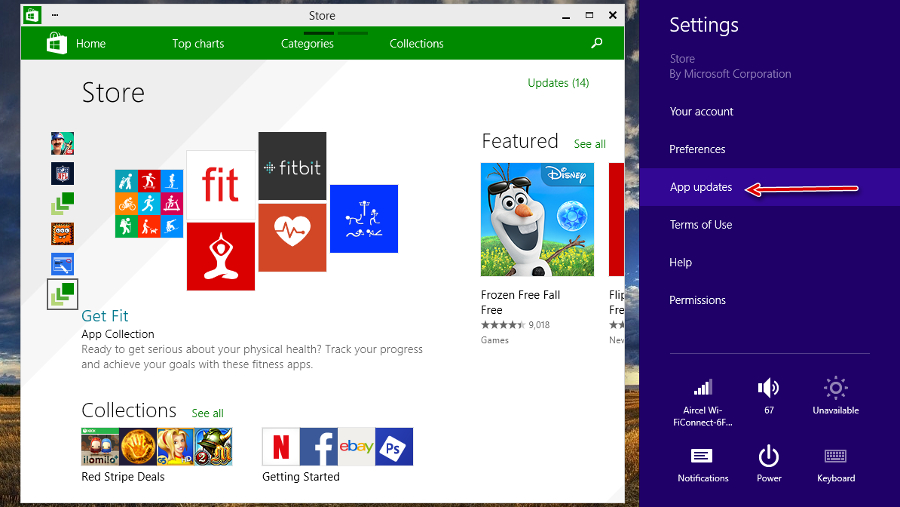
Task: Open the red yoga pose tile
Action: tap(220, 257)
